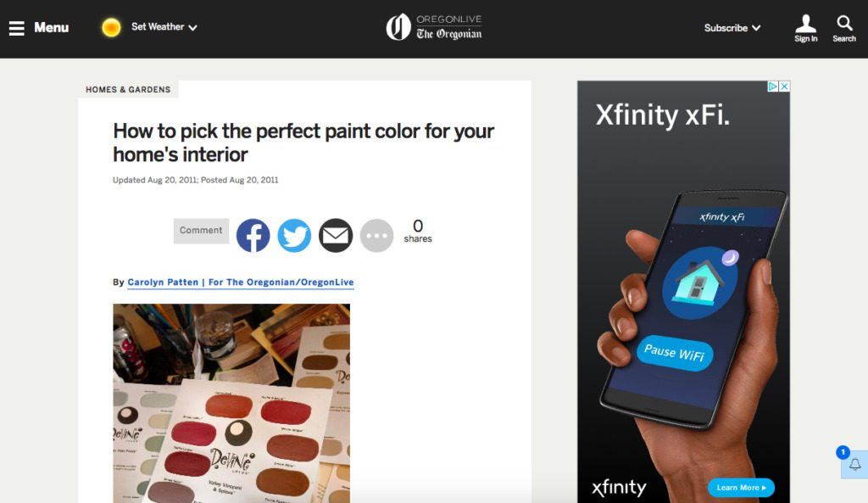Share article on Facebook
Image resolution: width=868 pixels, height=503 pixels.
click(253, 236)
